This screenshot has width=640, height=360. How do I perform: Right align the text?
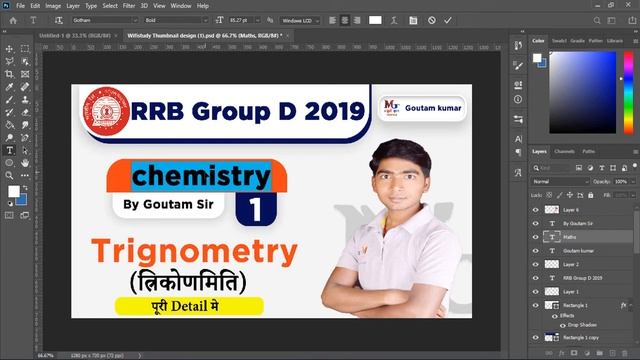357,20
